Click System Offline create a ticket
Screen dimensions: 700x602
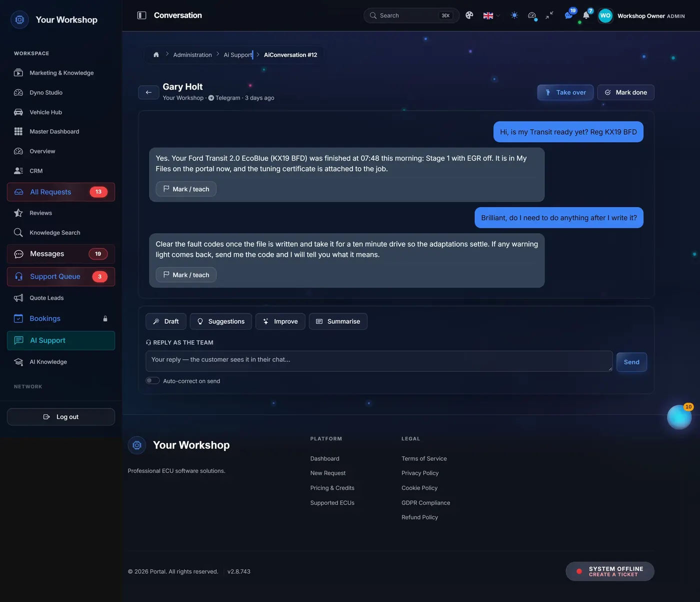click(x=610, y=571)
